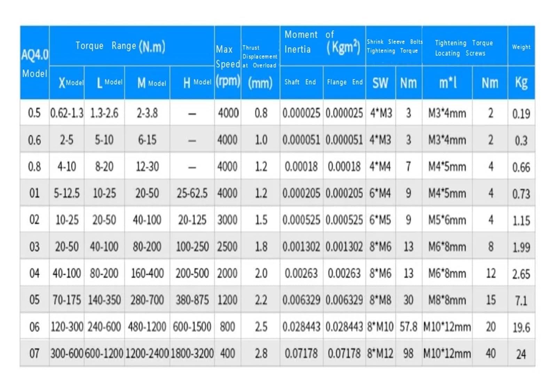Select max speed value "3000"

227,220
